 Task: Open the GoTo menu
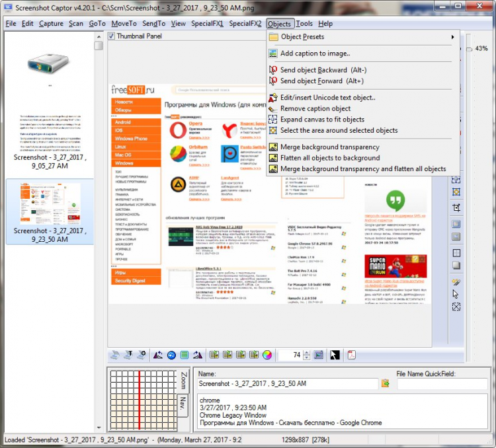click(x=97, y=24)
